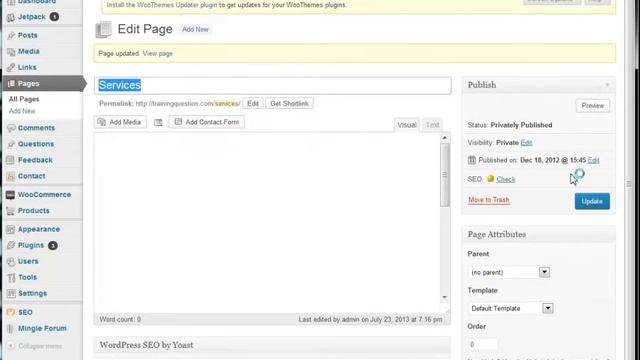Expand the Page Attributes panel header
Screen dimensions: 640x360
tap(539, 234)
